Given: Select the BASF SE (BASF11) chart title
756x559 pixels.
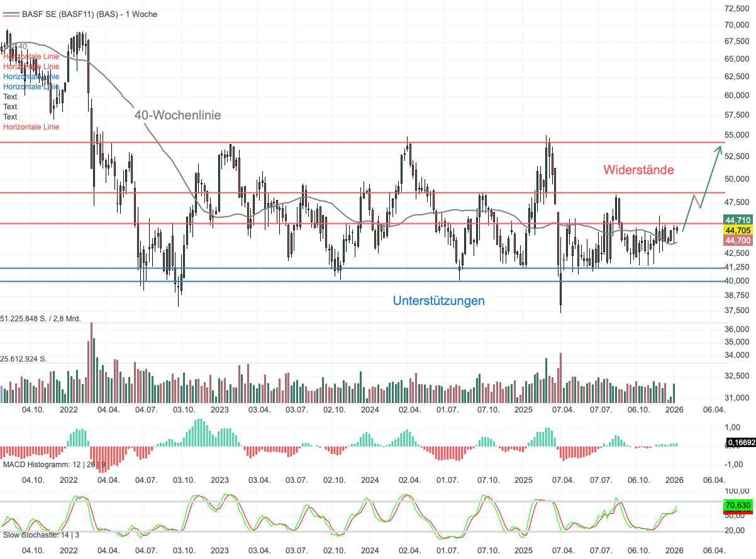Looking at the screenshot, I should coord(89,14).
